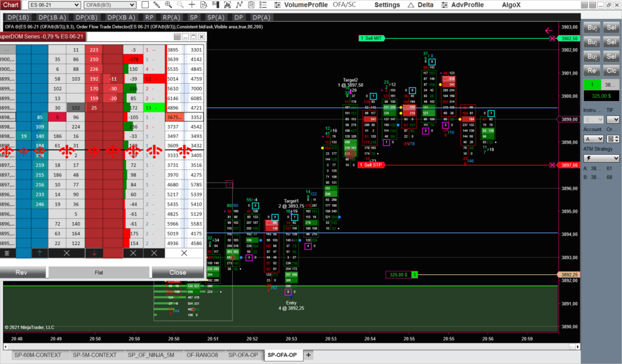Click the calculator icon in order quantity field
Viewport: 622px width, 364px height.
[611, 139]
